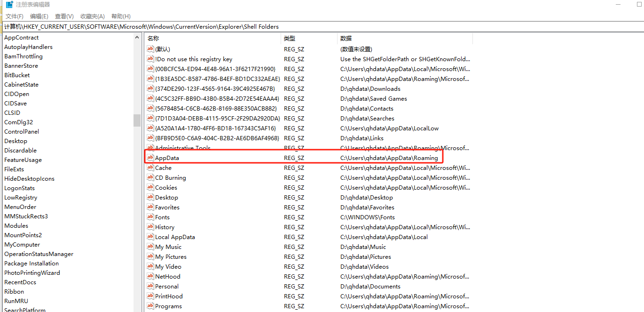Click the icon beside Fonts value
Image resolution: width=644 pixels, height=312 pixels.
click(x=150, y=217)
